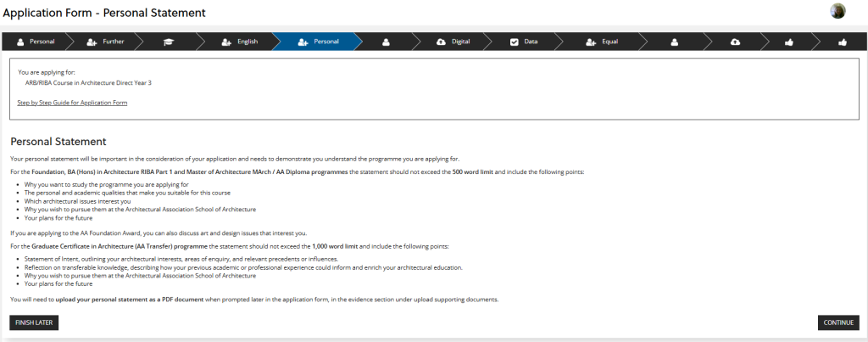Click 'upload your personal statement as a PDF document'

click(x=130, y=300)
